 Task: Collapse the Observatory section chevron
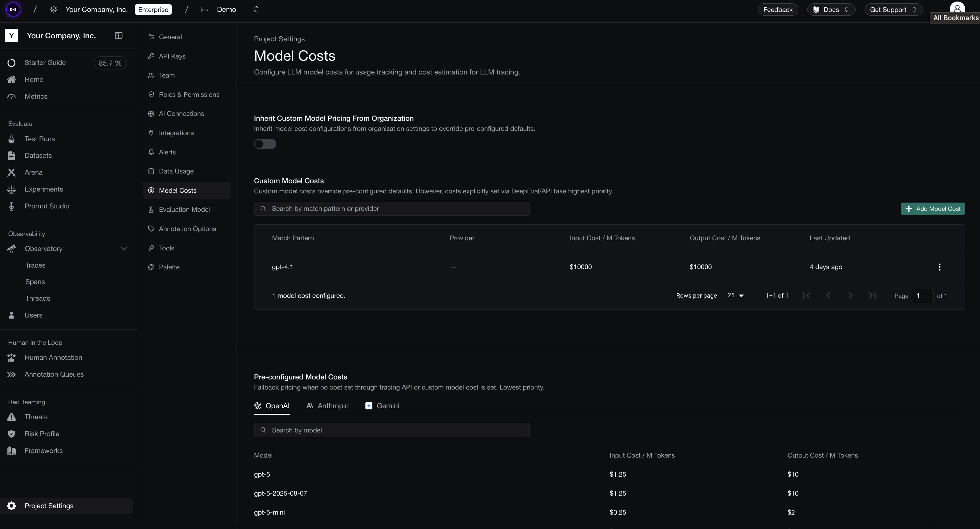click(x=124, y=249)
